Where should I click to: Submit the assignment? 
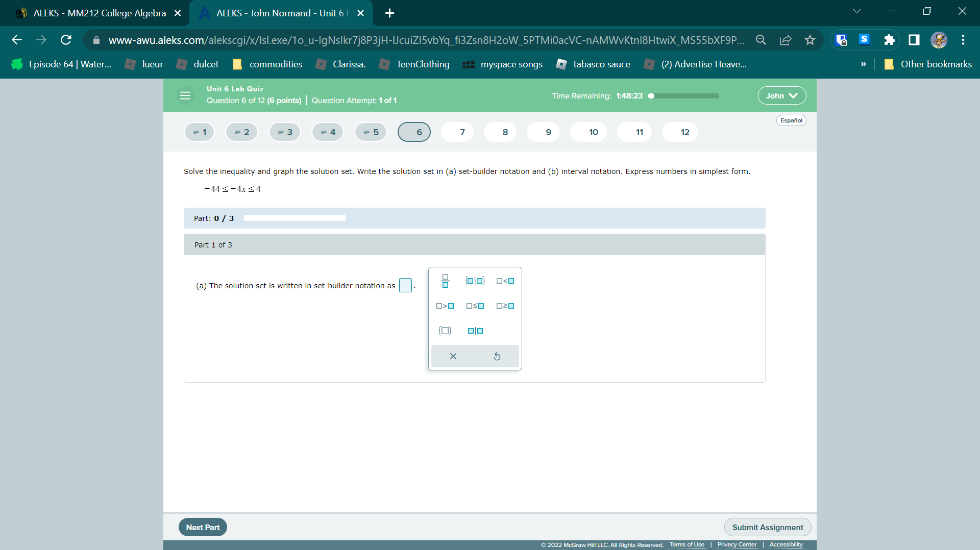(768, 527)
